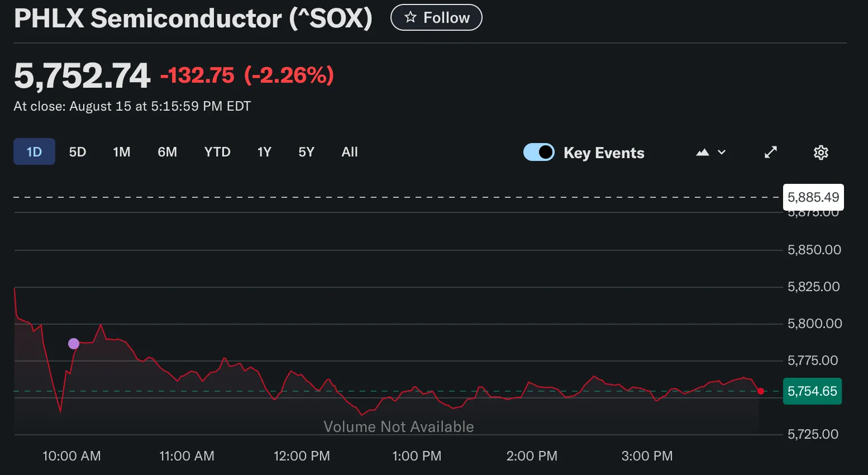Switch to the 1Y range
Screen dimensions: 868x475
[264, 151]
